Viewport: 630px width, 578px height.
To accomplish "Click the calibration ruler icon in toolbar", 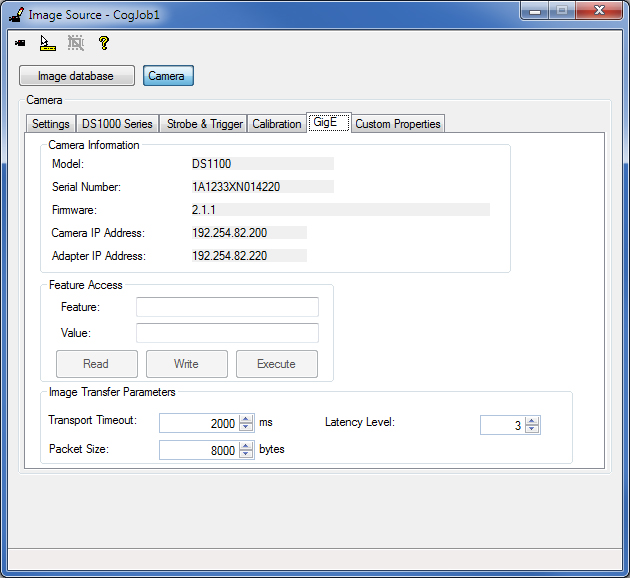I will pyautogui.click(x=47, y=43).
